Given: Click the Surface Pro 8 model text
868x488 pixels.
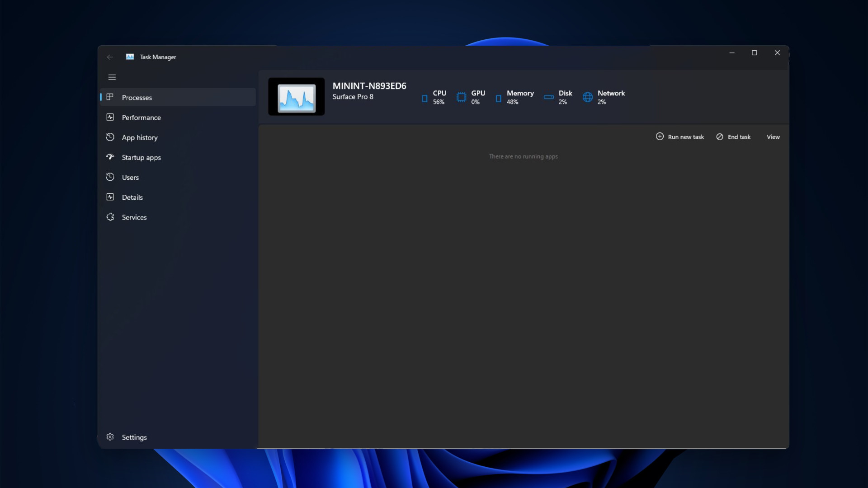Looking at the screenshot, I should pos(353,97).
